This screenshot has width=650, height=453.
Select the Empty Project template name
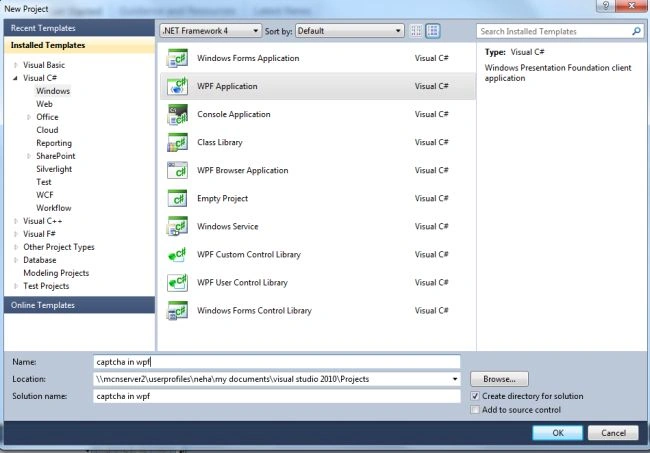tap(222, 199)
